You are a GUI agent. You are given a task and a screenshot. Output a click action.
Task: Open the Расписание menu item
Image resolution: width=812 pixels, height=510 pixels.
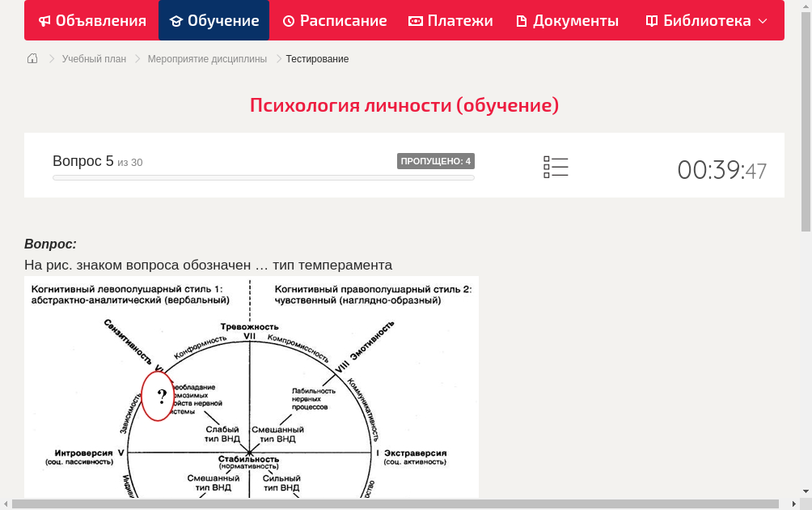pos(334,20)
